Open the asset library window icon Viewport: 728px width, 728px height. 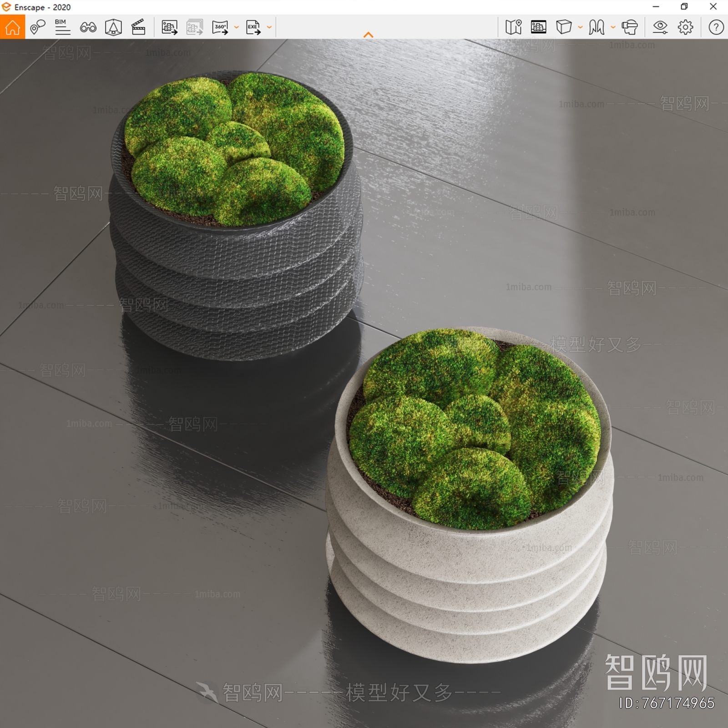click(x=538, y=27)
